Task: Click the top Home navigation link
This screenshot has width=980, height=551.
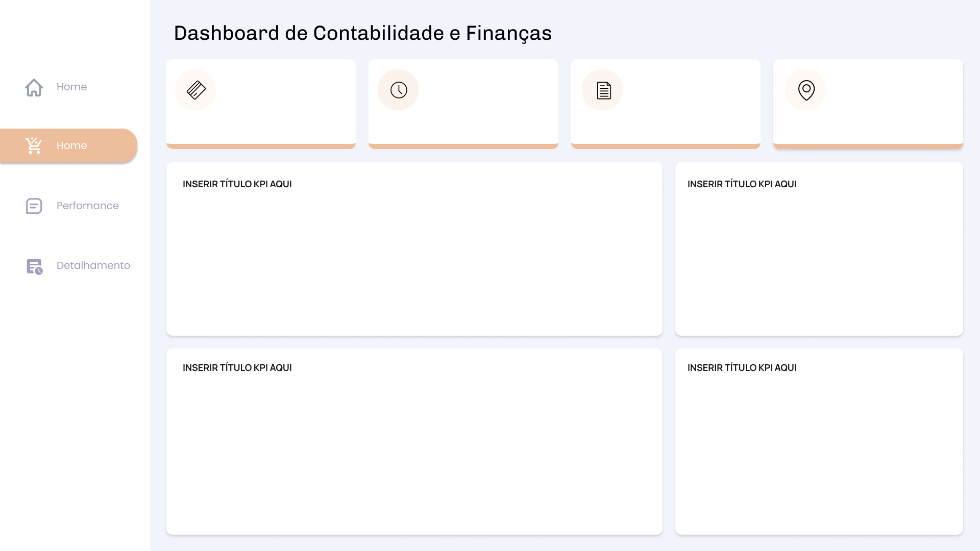Action: pyautogui.click(x=71, y=87)
